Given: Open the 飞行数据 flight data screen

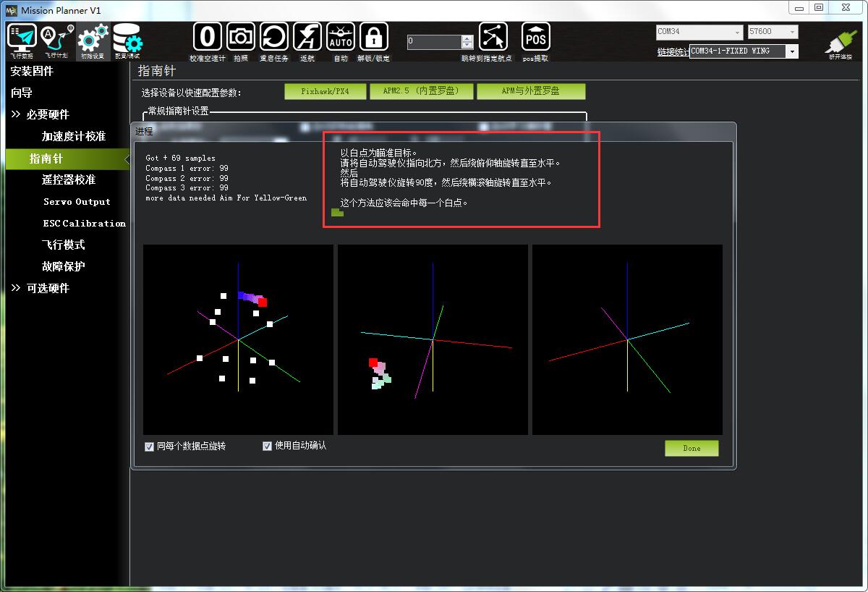Looking at the screenshot, I should click(x=21, y=40).
